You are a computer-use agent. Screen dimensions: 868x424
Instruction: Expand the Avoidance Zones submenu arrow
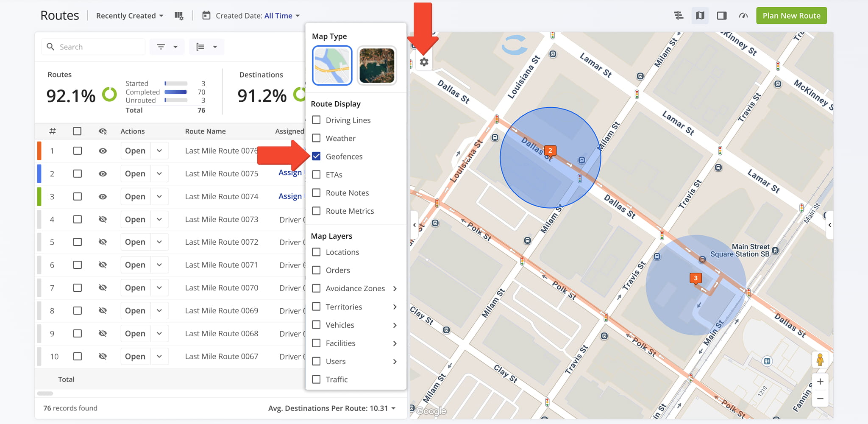(x=395, y=289)
